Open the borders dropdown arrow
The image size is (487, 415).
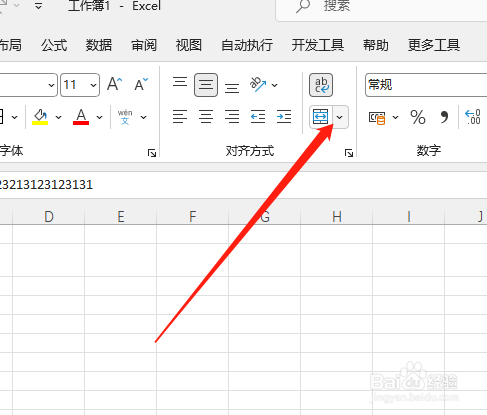tap(15, 117)
